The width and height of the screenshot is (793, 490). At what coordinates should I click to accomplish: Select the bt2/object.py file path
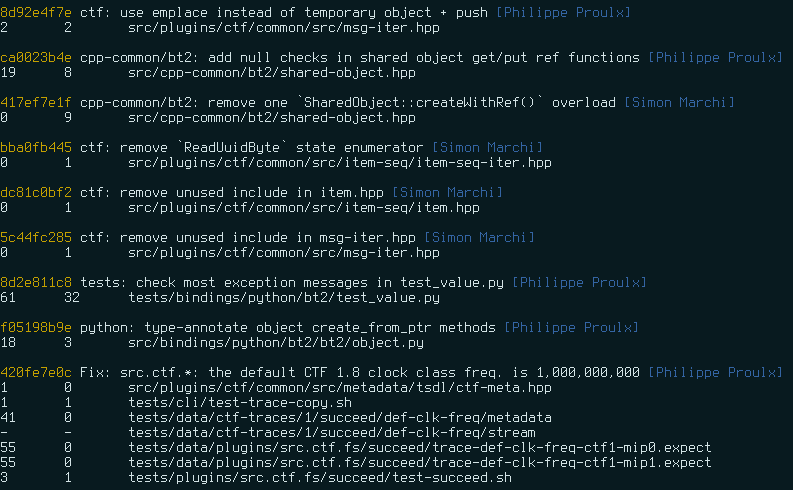click(x=276, y=342)
